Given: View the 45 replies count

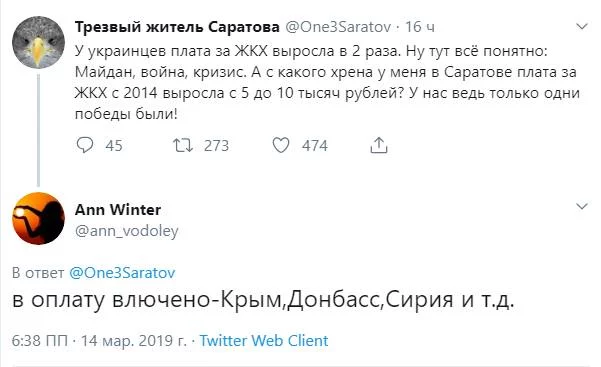Looking at the screenshot, I should click(114, 146).
